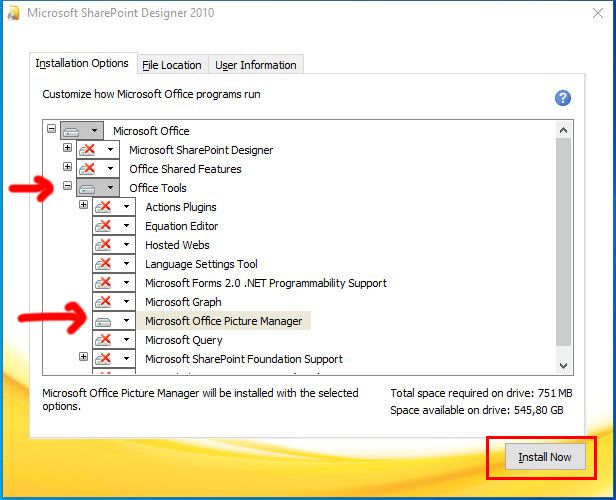
Task: Click the Install Now button
Action: click(x=545, y=457)
